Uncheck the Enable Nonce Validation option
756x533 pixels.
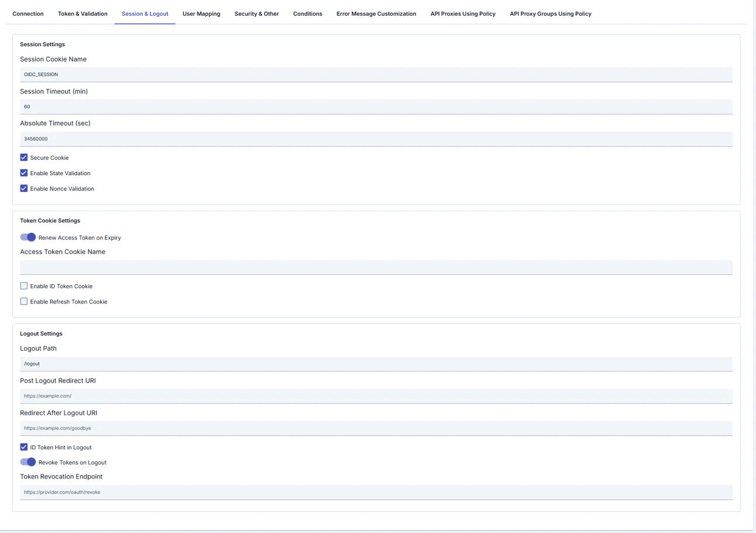(23, 188)
